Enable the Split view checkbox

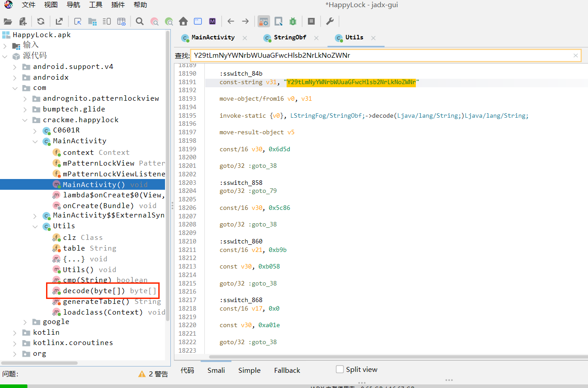coord(340,370)
